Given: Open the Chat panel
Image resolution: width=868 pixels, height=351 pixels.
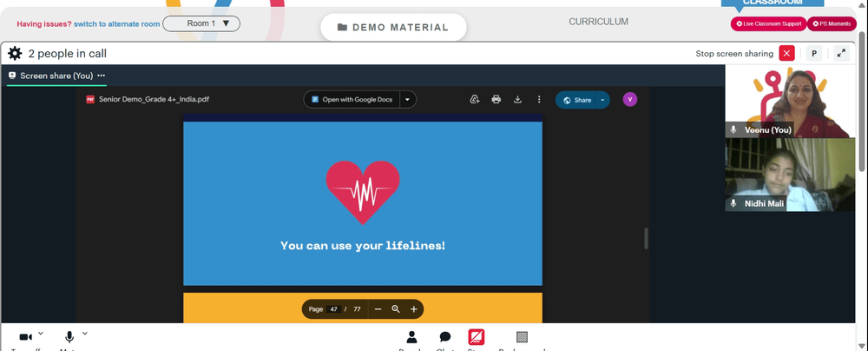Looking at the screenshot, I should point(445,337).
